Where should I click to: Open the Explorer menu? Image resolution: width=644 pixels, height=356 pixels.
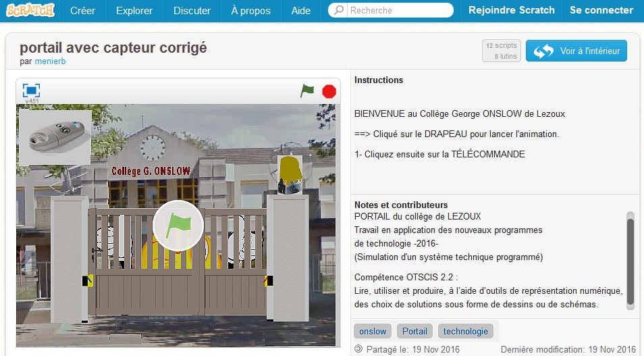134,11
